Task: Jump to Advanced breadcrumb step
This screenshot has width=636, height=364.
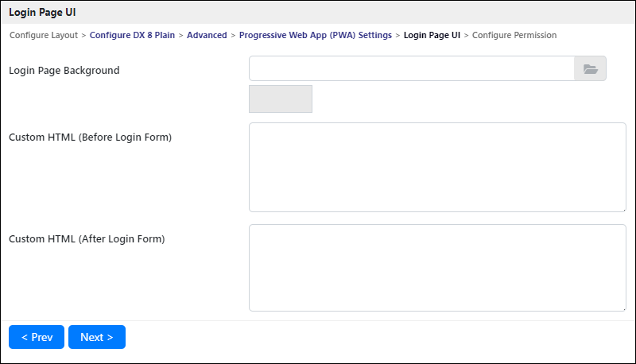Action: (x=207, y=35)
